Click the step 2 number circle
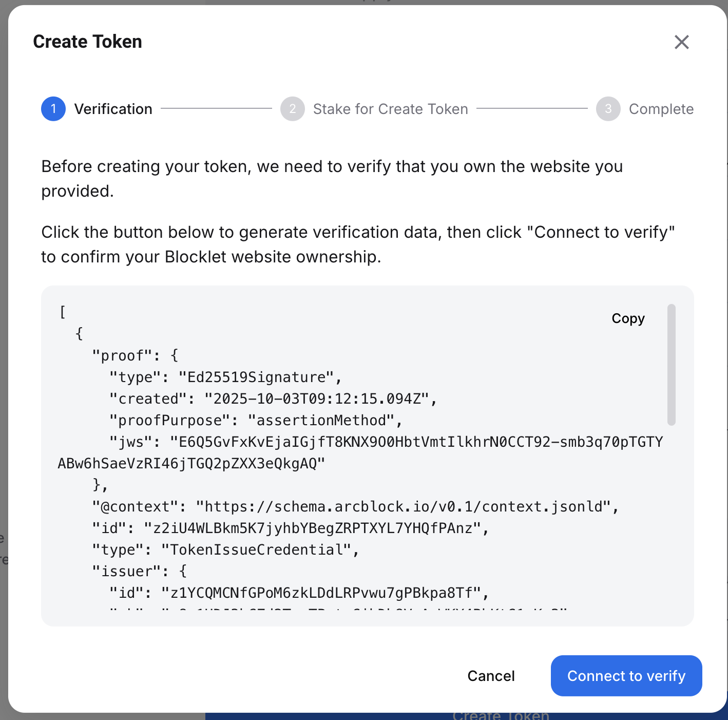Screen dimensions: 728x720 pyautogui.click(x=293, y=109)
